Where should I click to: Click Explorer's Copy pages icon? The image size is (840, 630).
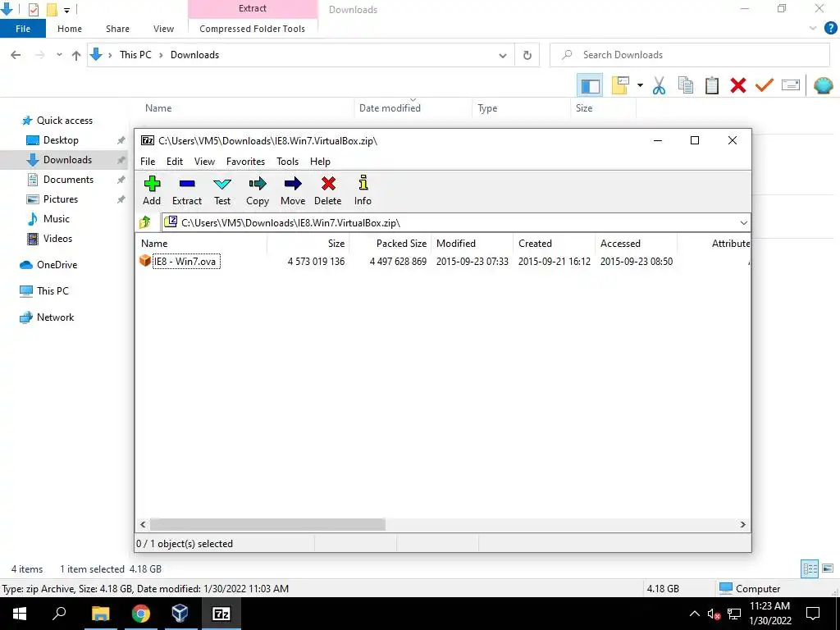pyautogui.click(x=686, y=85)
